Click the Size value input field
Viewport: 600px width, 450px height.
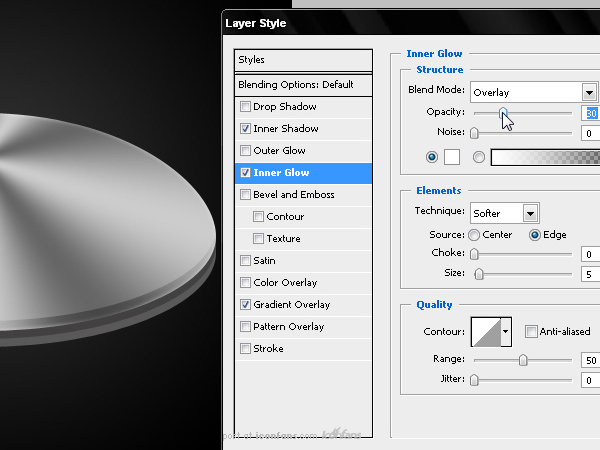[x=590, y=274]
